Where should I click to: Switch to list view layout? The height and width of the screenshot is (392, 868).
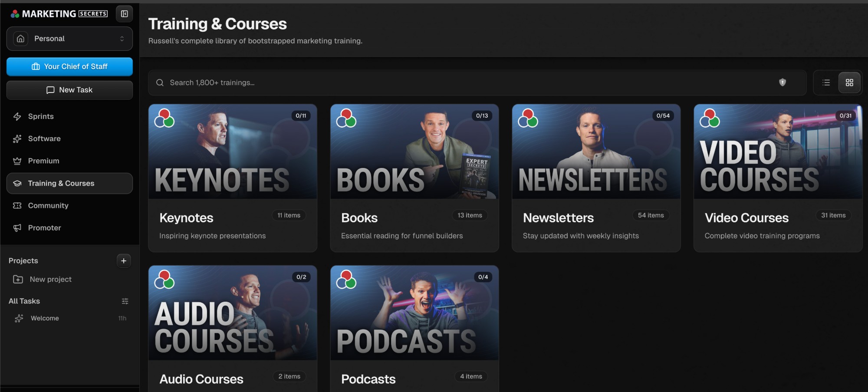pos(826,82)
